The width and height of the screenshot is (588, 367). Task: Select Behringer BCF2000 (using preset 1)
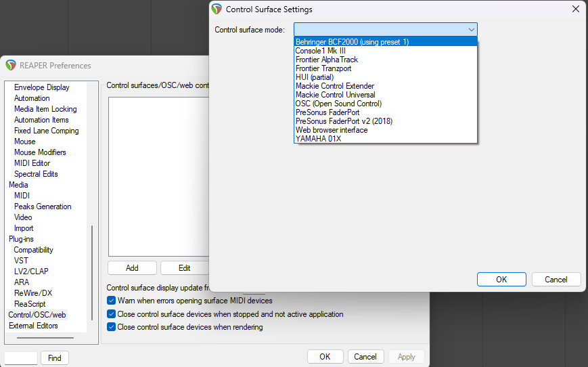[386, 42]
